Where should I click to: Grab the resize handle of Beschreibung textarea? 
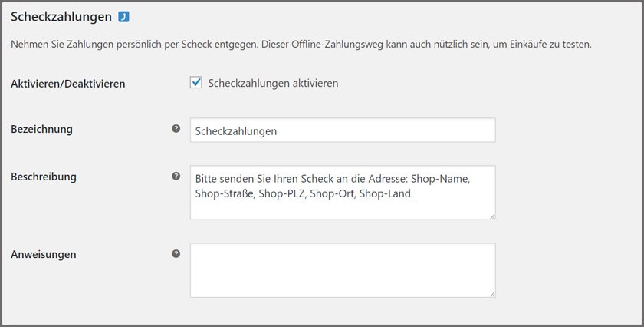pos(491,216)
